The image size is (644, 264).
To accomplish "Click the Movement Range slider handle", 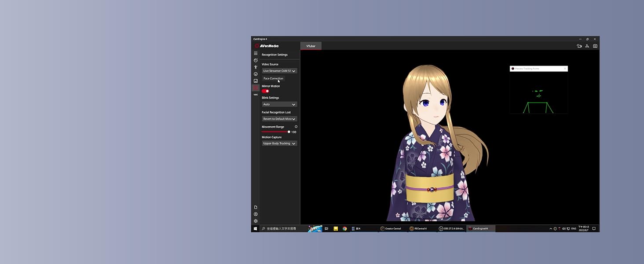I will tap(289, 132).
